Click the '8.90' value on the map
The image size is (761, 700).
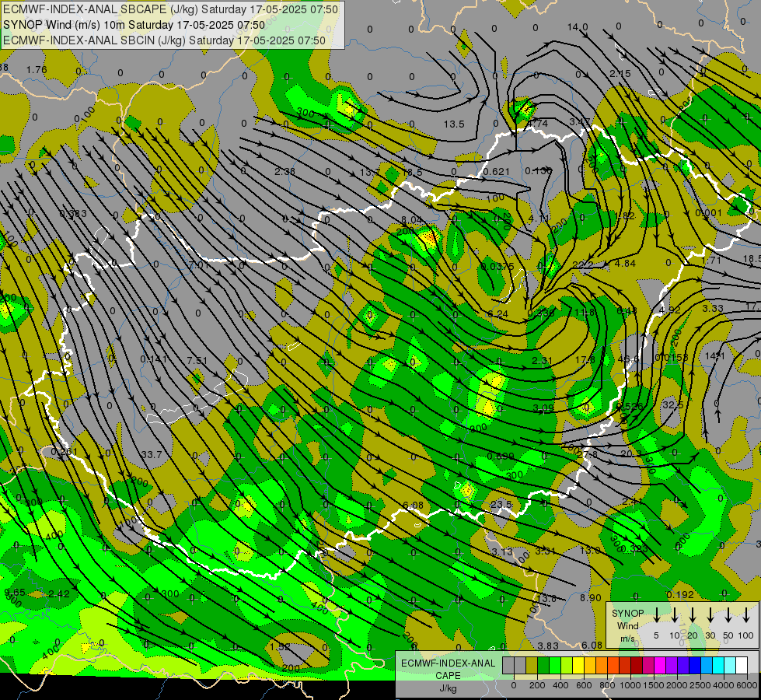[590, 598]
